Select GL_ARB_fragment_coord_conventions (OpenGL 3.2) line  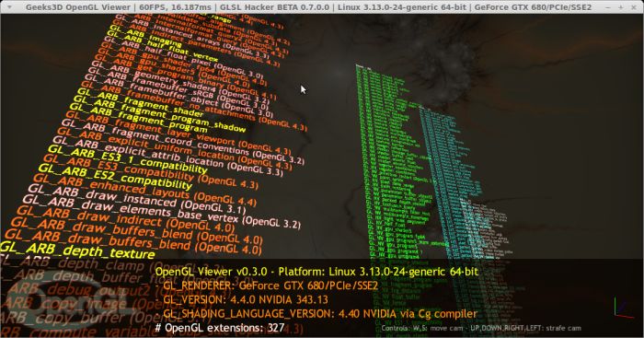184,141
